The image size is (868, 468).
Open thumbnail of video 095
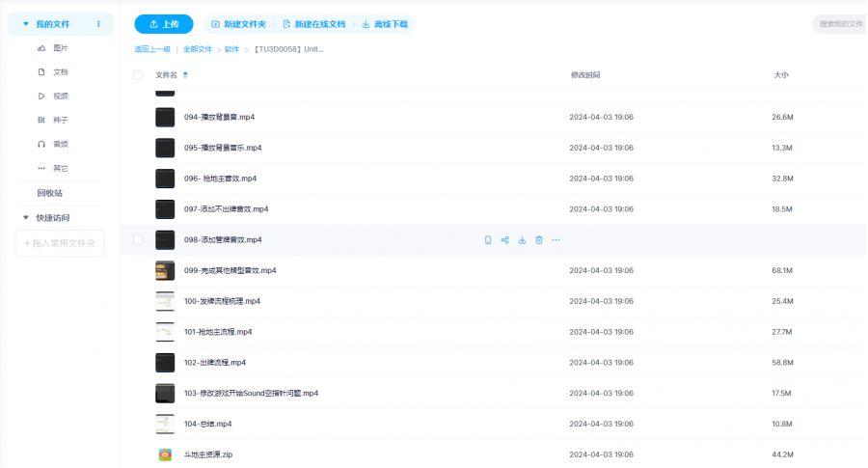[x=165, y=148]
